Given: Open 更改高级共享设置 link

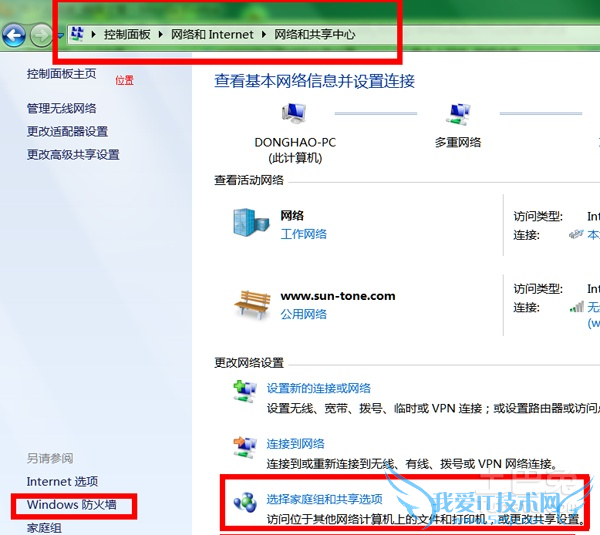Looking at the screenshot, I should (x=73, y=155).
